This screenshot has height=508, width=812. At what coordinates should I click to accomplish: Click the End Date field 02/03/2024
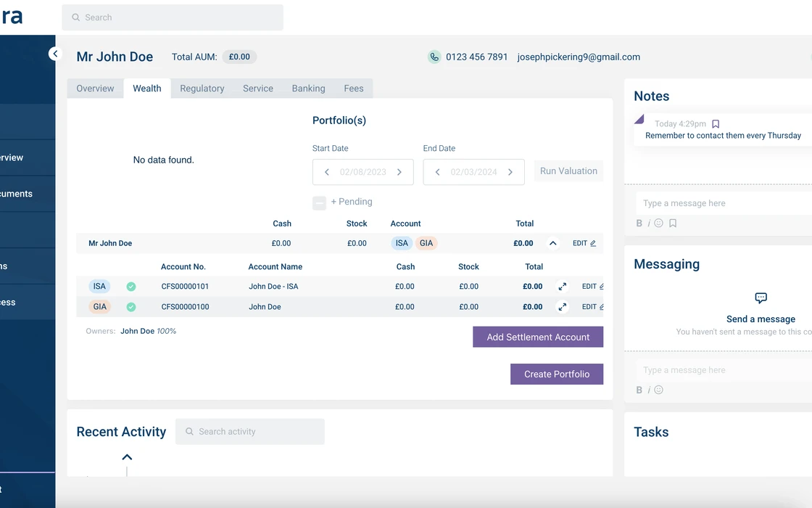point(474,172)
